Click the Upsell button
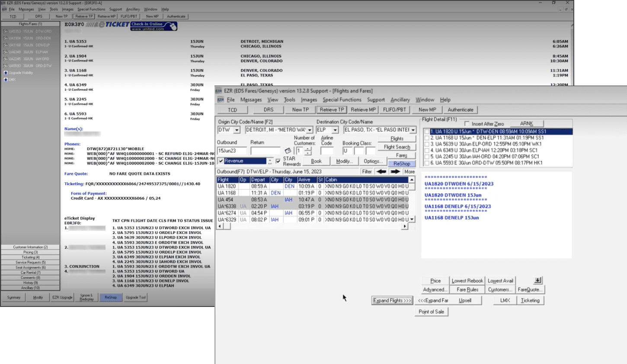 point(465,300)
